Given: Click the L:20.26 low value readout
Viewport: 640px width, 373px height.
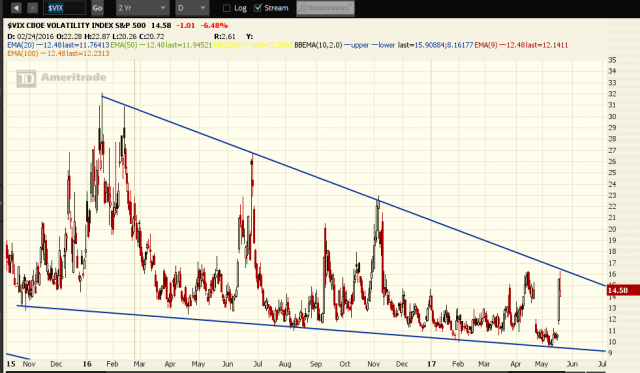Looking at the screenshot, I should (x=124, y=36).
